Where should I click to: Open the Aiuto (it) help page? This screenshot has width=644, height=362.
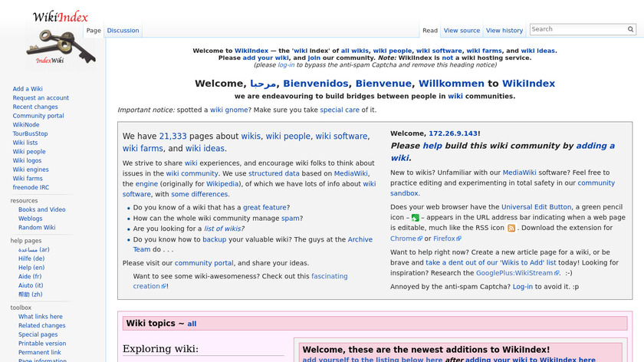(31, 285)
